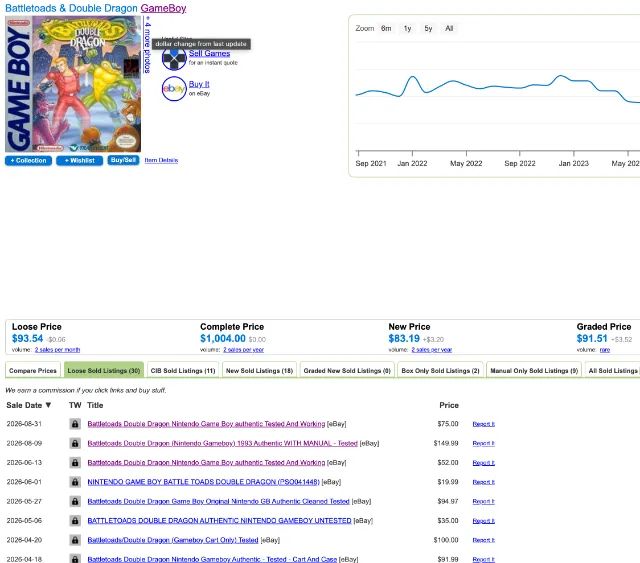This screenshot has height=563, width=640.
Task: Open the Item Details link
Action: tap(161, 160)
